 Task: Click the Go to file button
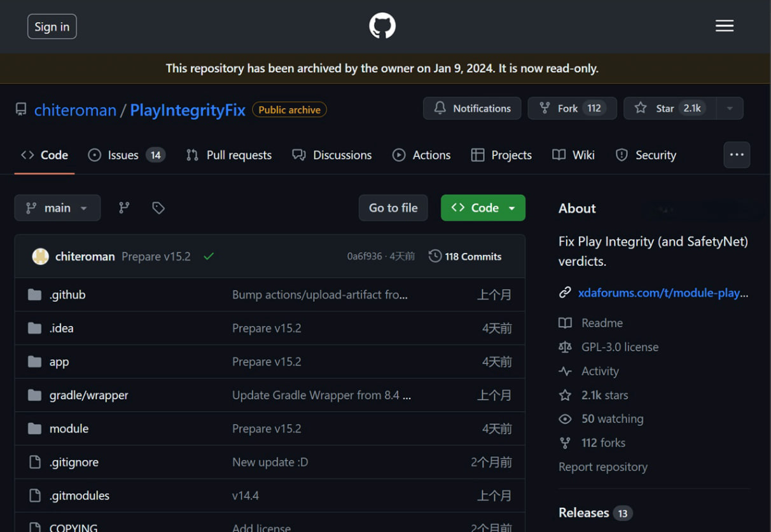pos(393,208)
